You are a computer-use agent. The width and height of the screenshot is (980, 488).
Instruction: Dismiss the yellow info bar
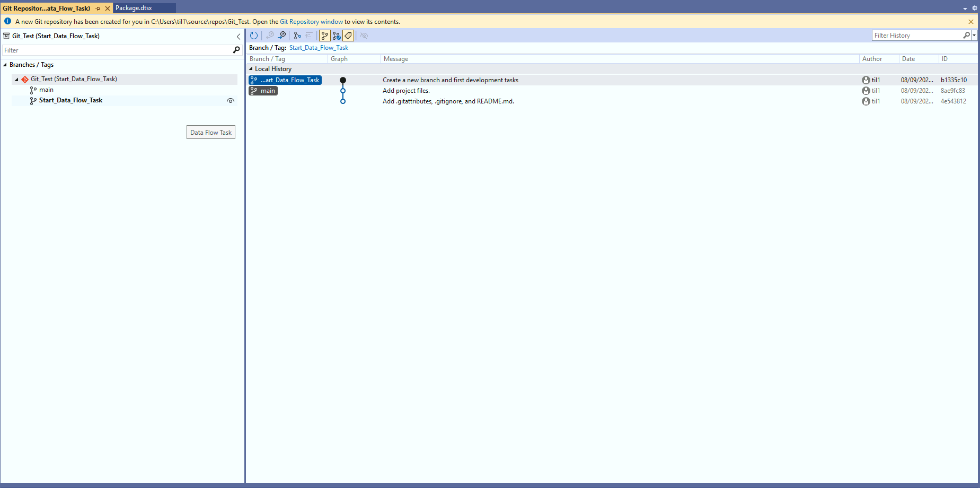point(971,22)
